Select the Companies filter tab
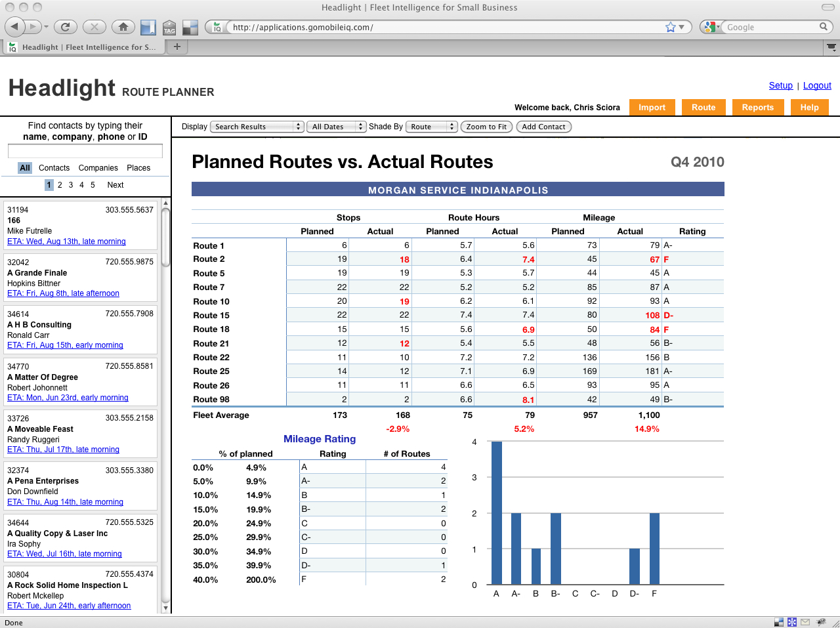840x628 pixels. 98,168
